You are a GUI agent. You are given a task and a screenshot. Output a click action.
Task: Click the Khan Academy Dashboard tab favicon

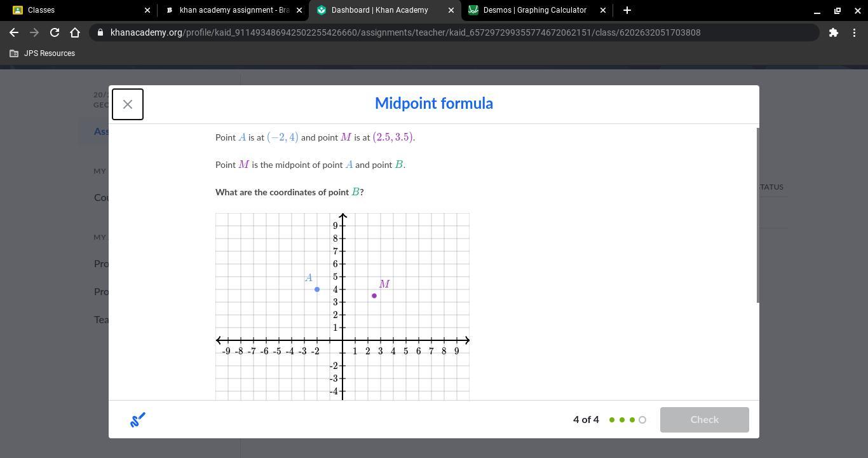point(322,10)
